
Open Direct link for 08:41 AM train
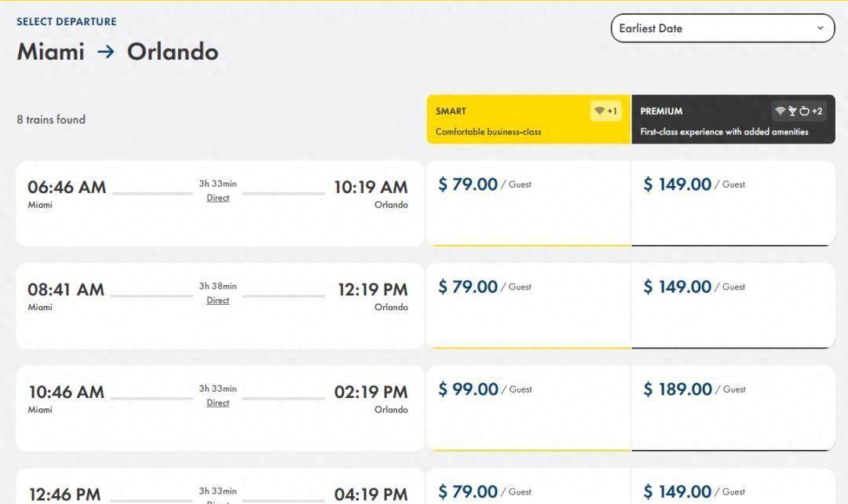(x=218, y=300)
